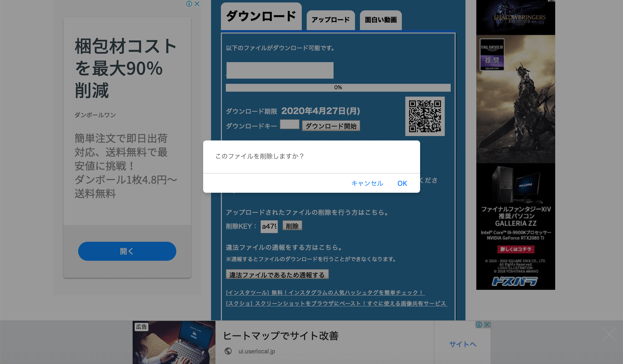Click サイトへ in the bottom ad
Image resolution: width=623 pixels, height=364 pixels.
[462, 344]
